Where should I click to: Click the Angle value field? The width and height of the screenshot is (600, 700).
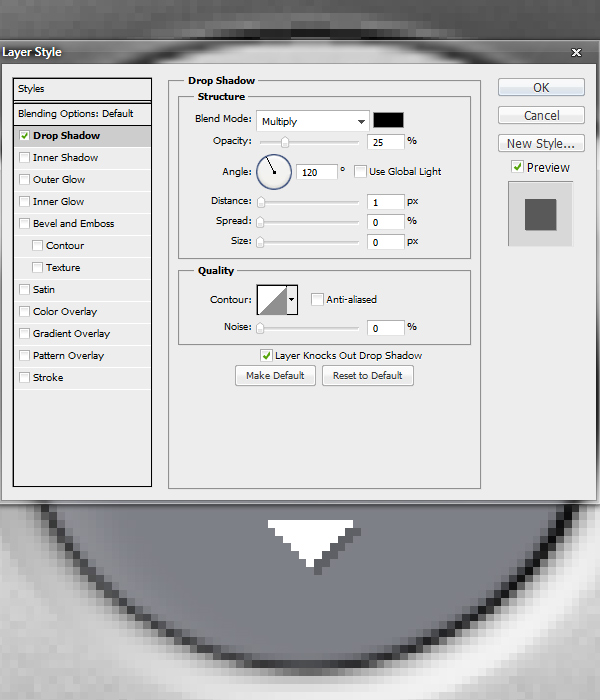[x=317, y=172]
